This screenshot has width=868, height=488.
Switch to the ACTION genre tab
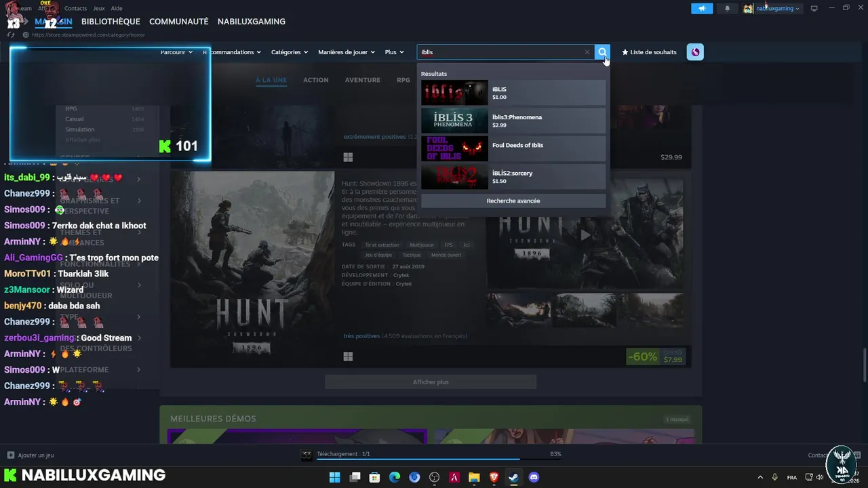coord(315,80)
